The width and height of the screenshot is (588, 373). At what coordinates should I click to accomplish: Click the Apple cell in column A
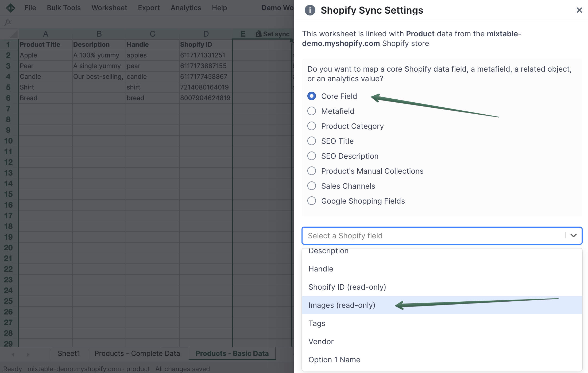click(x=45, y=55)
